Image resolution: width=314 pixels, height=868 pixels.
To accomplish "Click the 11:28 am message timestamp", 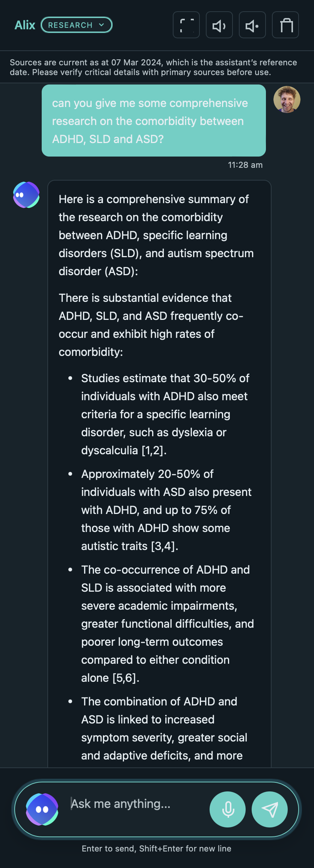I will point(245,165).
